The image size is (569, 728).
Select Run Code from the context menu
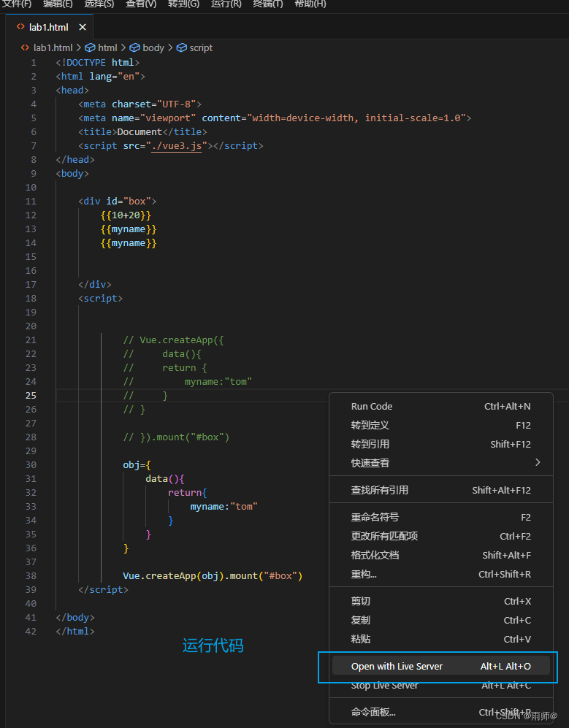372,406
